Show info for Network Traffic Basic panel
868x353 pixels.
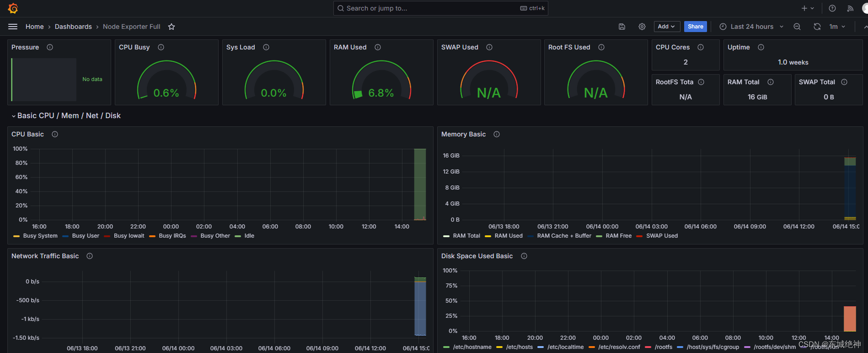(x=90, y=256)
